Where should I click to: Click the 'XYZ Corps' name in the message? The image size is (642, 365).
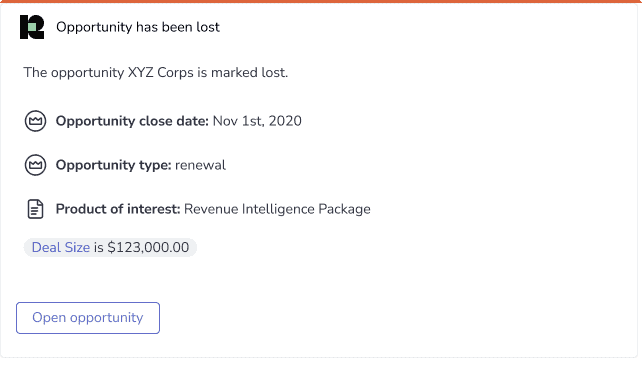160,73
